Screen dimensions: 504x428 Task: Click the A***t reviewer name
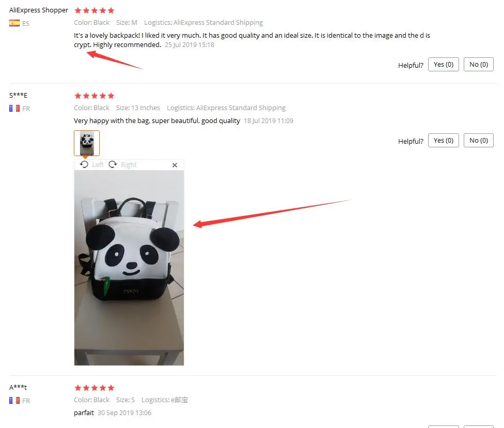[x=18, y=387]
